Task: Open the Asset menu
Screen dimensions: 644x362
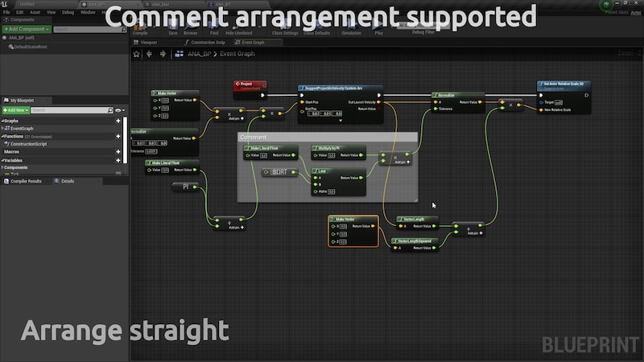Action: pyautogui.click(x=35, y=12)
